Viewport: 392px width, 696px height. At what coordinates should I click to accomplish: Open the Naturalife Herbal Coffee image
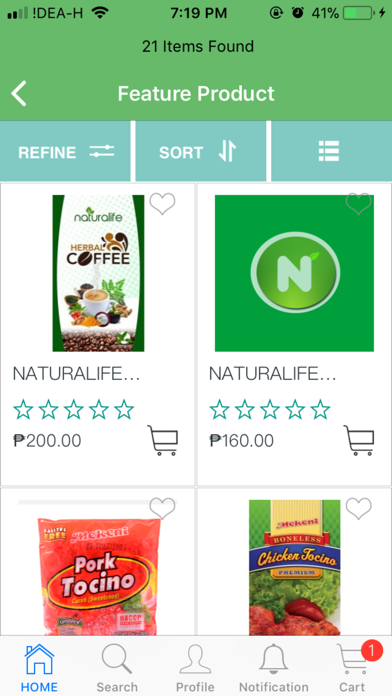click(x=98, y=273)
